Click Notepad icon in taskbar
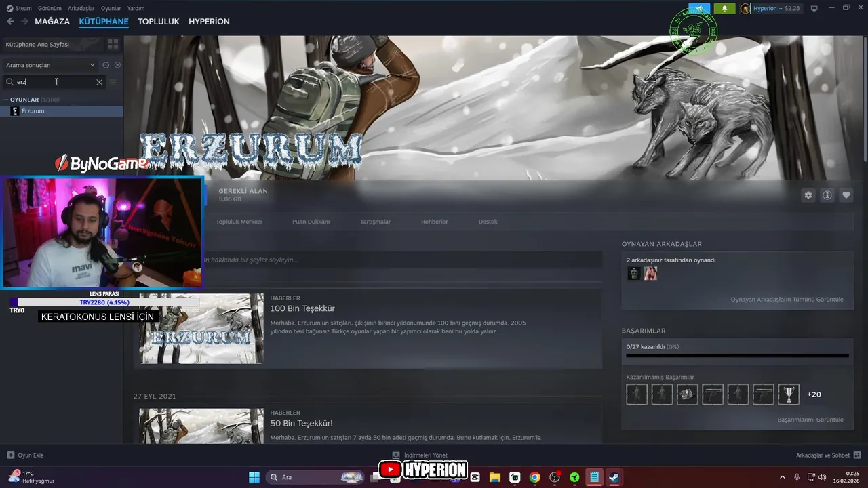Screen dimensions: 868x488 [594, 477]
